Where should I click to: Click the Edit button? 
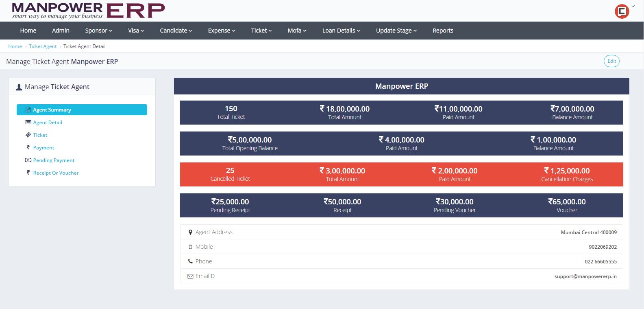611,61
